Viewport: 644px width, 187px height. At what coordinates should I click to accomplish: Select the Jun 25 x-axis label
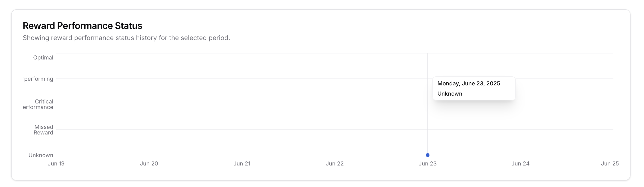click(610, 164)
